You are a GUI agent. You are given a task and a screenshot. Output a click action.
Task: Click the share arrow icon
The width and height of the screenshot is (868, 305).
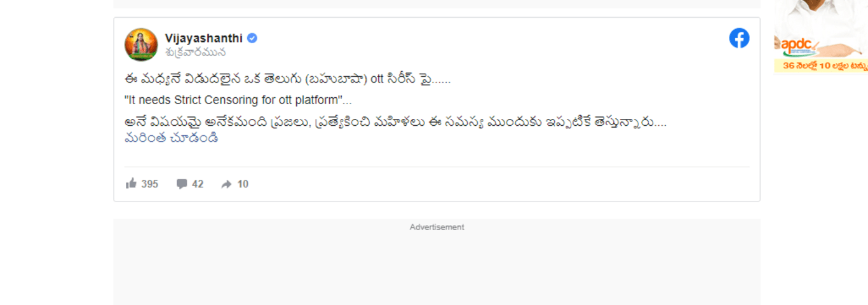coord(227,184)
